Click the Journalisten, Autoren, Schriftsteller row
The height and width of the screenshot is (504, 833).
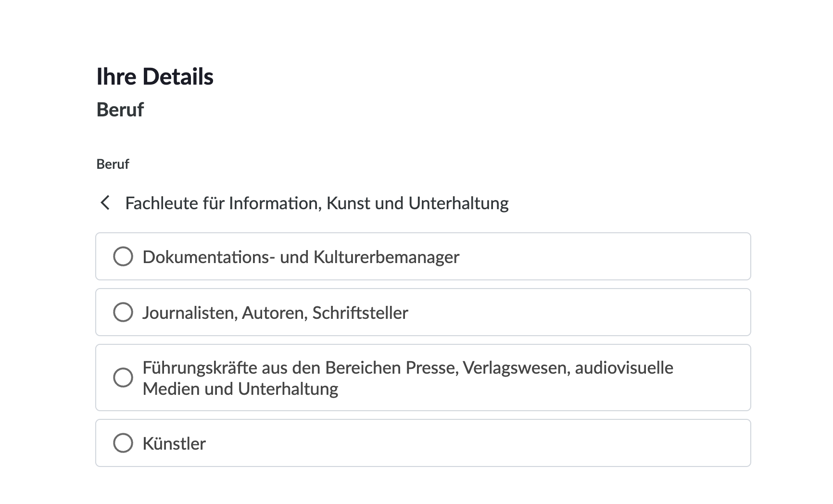(x=423, y=312)
